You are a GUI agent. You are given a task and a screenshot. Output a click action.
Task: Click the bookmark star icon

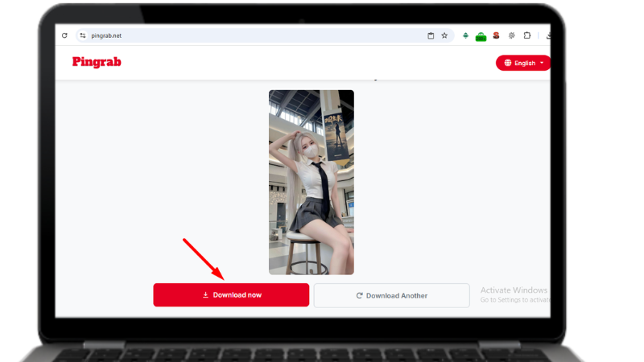[x=444, y=35]
